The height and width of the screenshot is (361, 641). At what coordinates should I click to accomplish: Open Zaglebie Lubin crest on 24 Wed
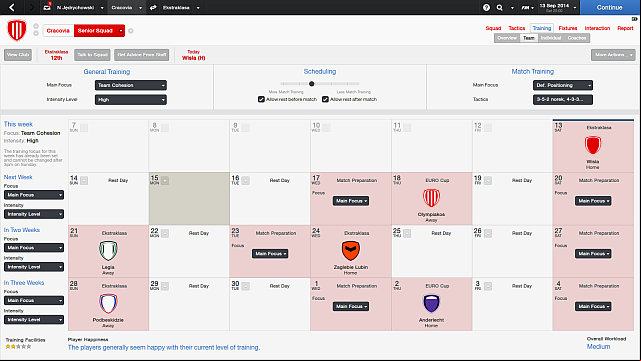(x=350, y=250)
